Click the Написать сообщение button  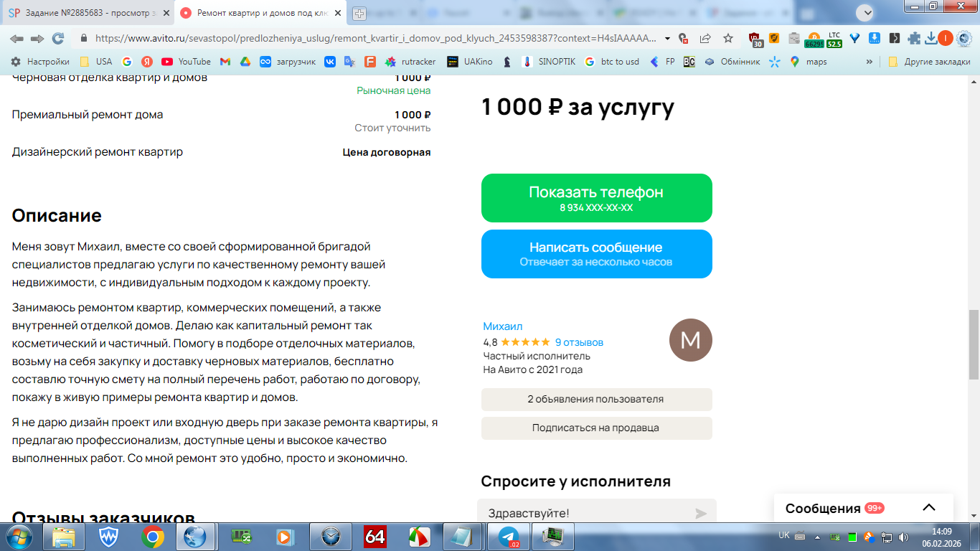pos(597,254)
